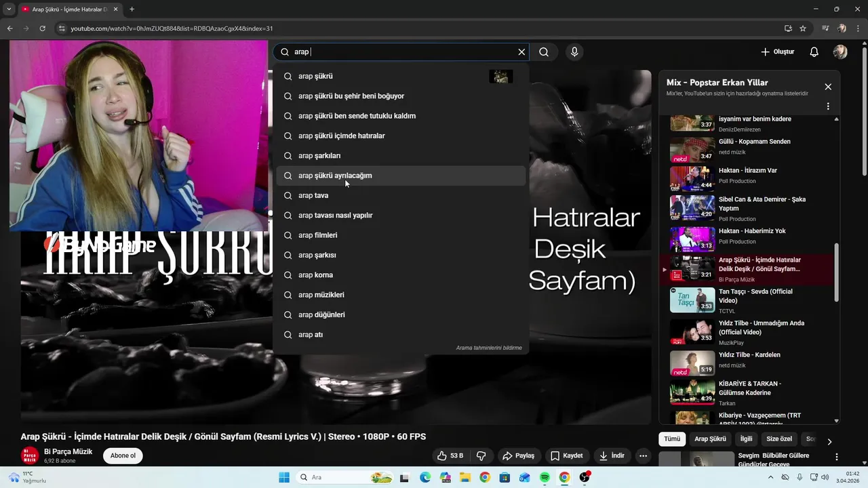Open the Mix playlist three-dot options
868x488 pixels.
tap(828, 106)
